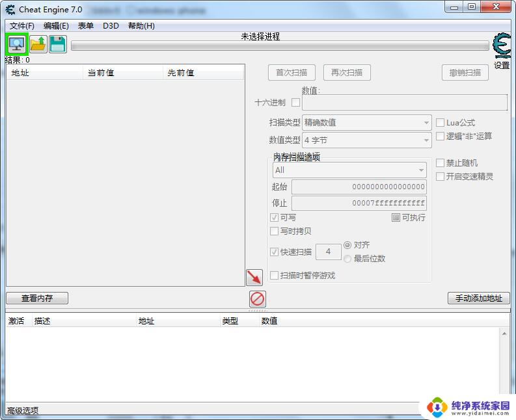The height and width of the screenshot is (420, 516).
Task: Click the 地址 column header in results
Action: click(45, 73)
